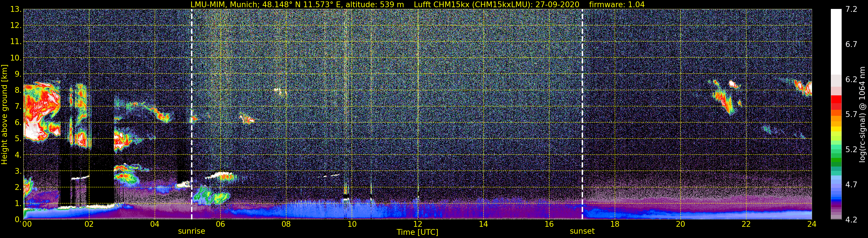The height and width of the screenshot is (238, 868).
Task: Click the 6.7 value on the colorbar
Action: tap(851, 44)
